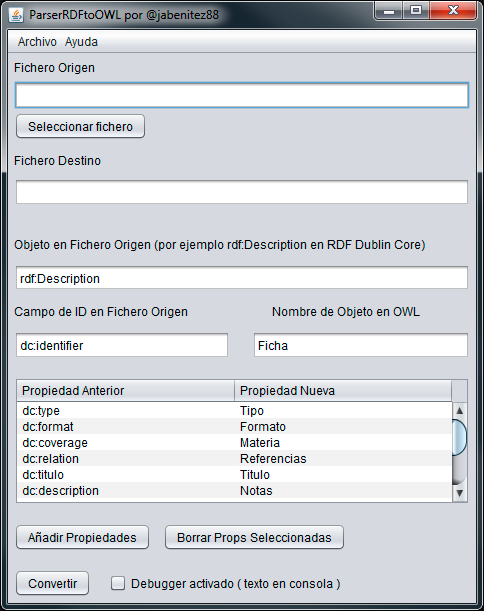This screenshot has height=611, width=484.
Task: Click the Convertir button
Action: pos(52,583)
